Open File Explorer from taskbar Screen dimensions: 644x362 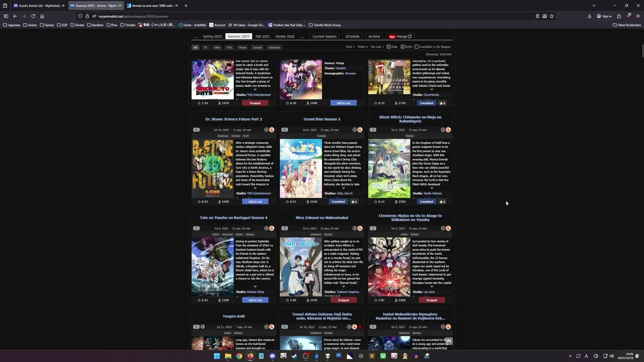pos(228,356)
